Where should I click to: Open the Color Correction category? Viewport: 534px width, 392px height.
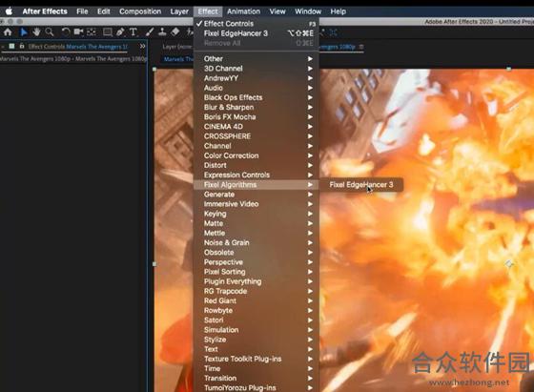tap(257, 155)
